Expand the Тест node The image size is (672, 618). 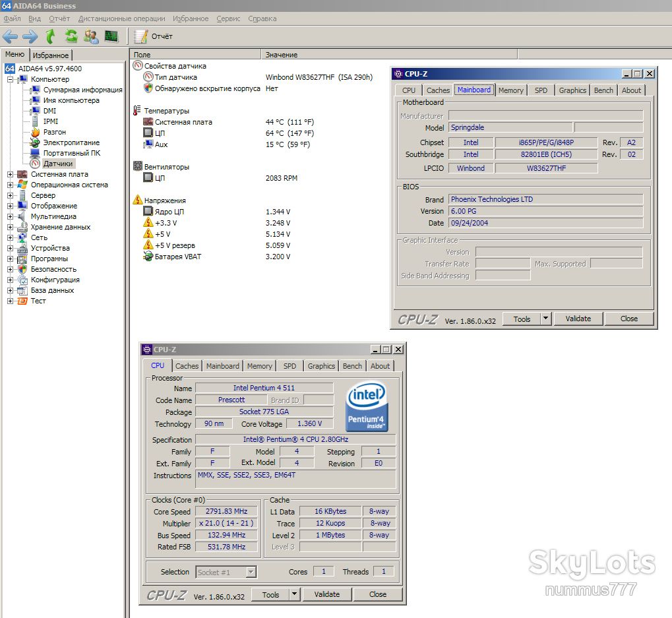point(11,301)
